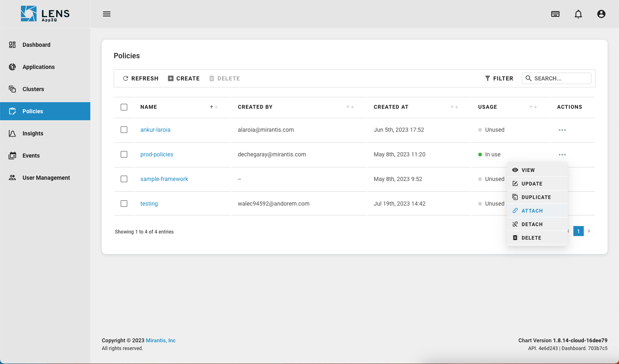Check the ankur-laroia row checkbox

124,130
